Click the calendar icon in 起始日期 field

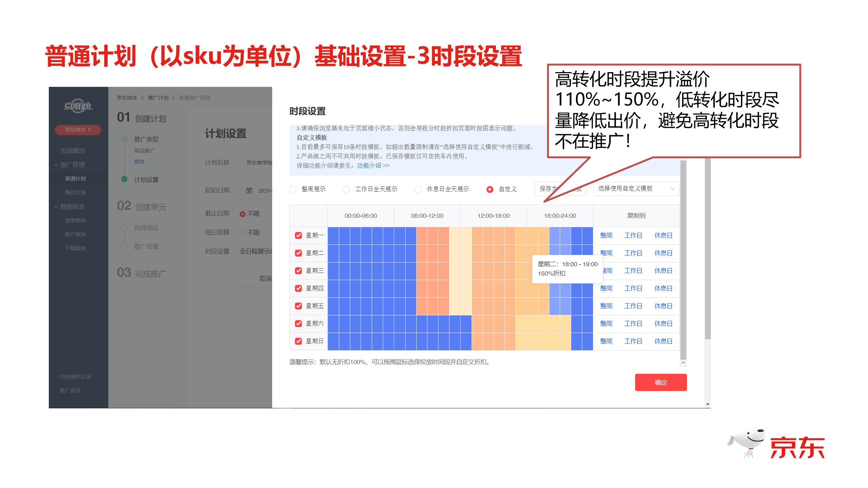[x=249, y=191]
